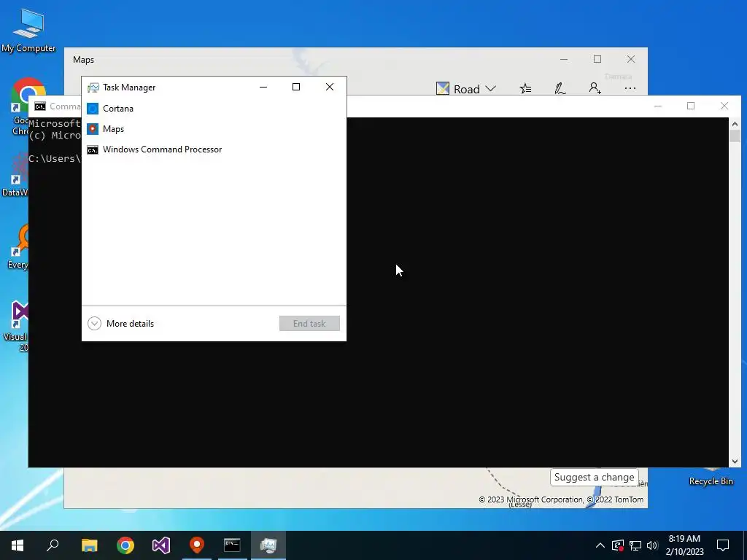The height and width of the screenshot is (560, 747).
Task: Open taskbar search magnifier
Action: pyautogui.click(x=53, y=545)
